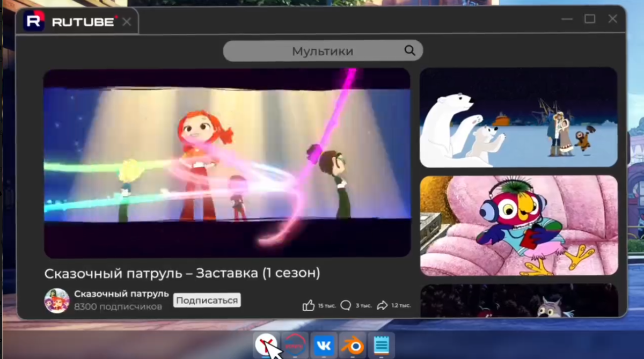Click the 8300 подписчиков text
644x359 pixels.
(118, 307)
